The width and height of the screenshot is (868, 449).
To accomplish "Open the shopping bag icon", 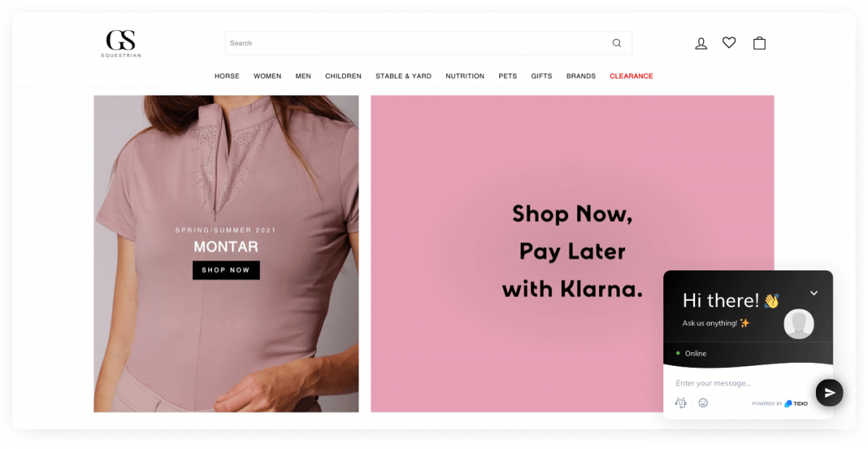I will click(759, 43).
